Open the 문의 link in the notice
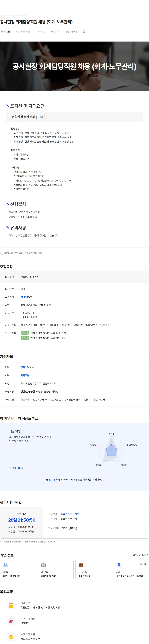 click(x=34, y=253)
